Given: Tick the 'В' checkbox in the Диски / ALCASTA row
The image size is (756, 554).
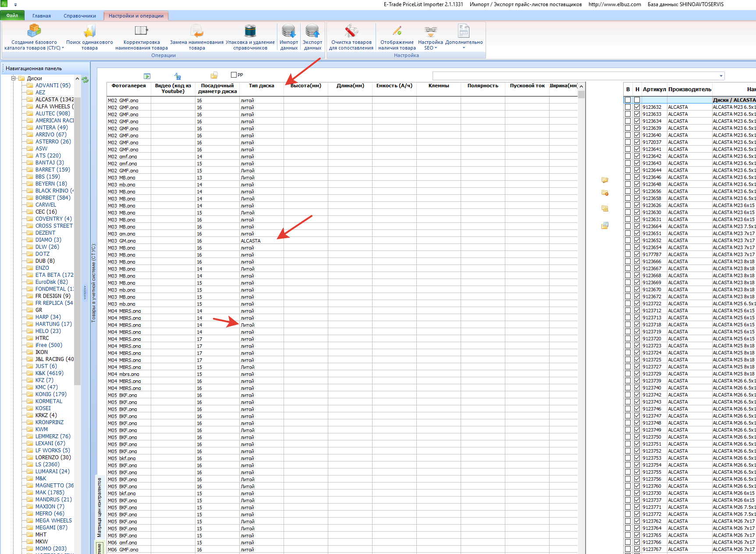Looking at the screenshot, I should pos(628,100).
